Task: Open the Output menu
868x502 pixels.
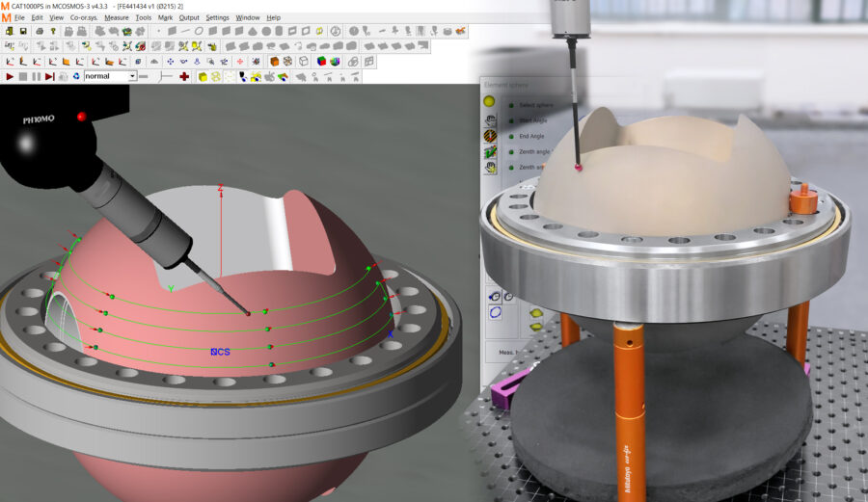Action: pyautogui.click(x=189, y=17)
